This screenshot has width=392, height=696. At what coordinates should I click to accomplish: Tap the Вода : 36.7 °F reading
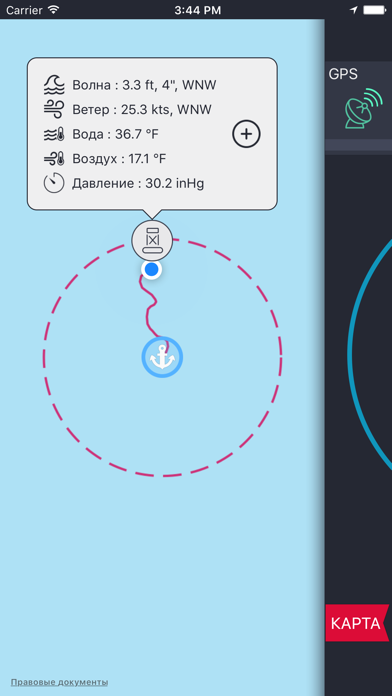tap(115, 134)
